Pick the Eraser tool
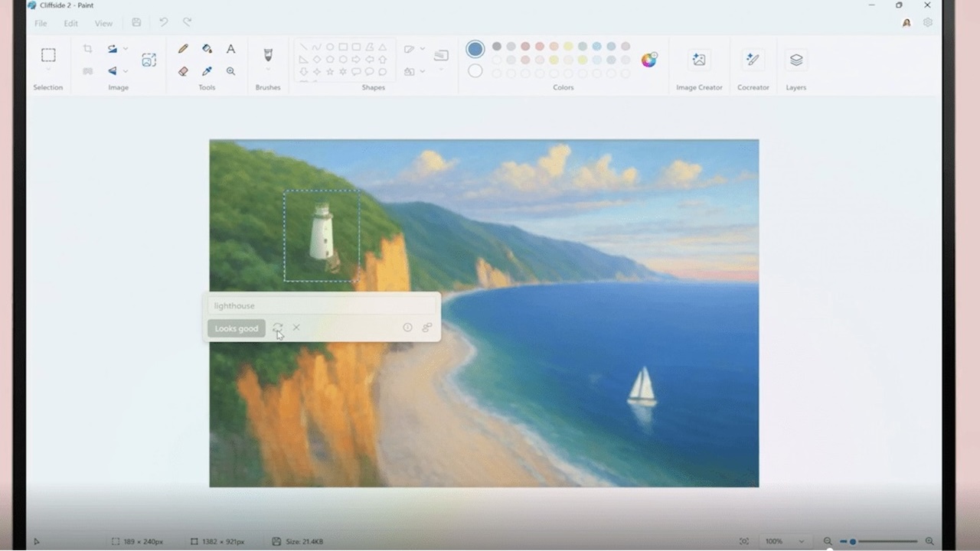The height and width of the screenshot is (551, 980). tap(183, 71)
